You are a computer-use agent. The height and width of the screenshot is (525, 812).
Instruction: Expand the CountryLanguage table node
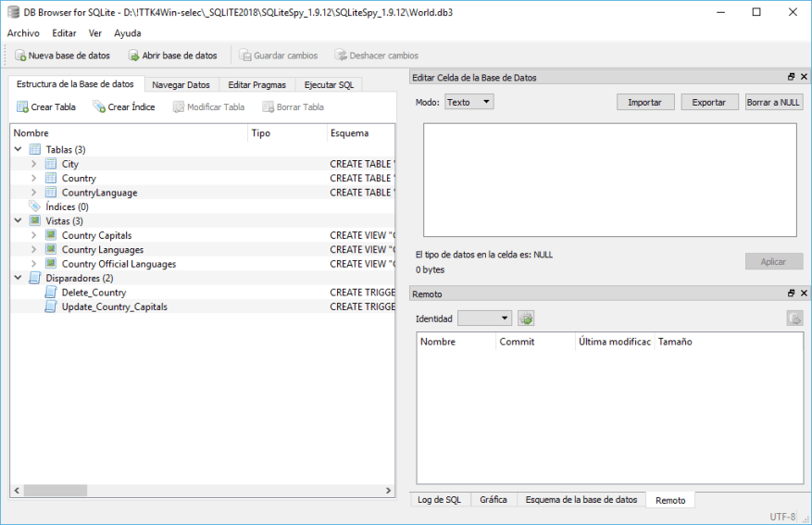point(34,193)
